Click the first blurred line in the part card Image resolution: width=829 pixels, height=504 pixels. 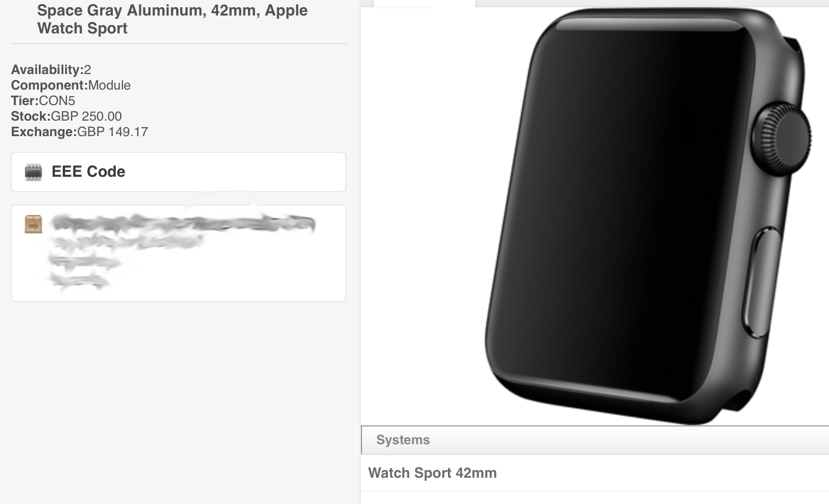(183, 224)
